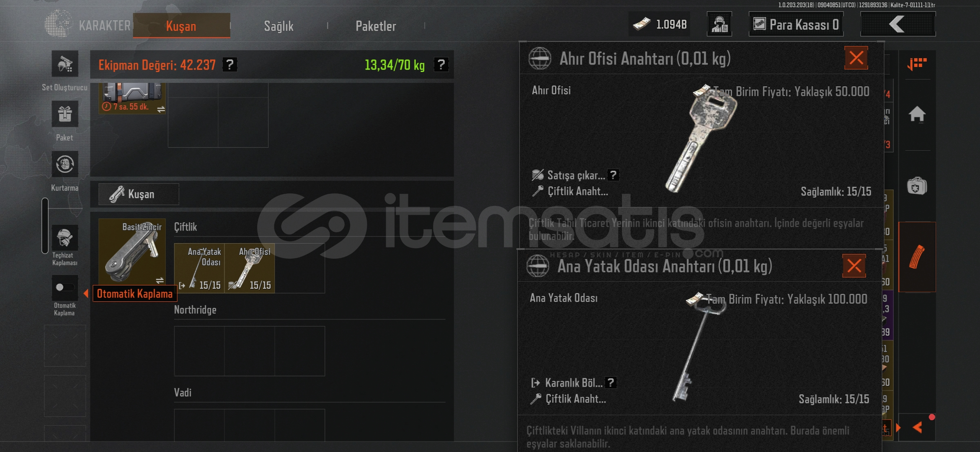Click the swap arrows on Basit Zincir
The image size is (980, 452).
click(160, 280)
